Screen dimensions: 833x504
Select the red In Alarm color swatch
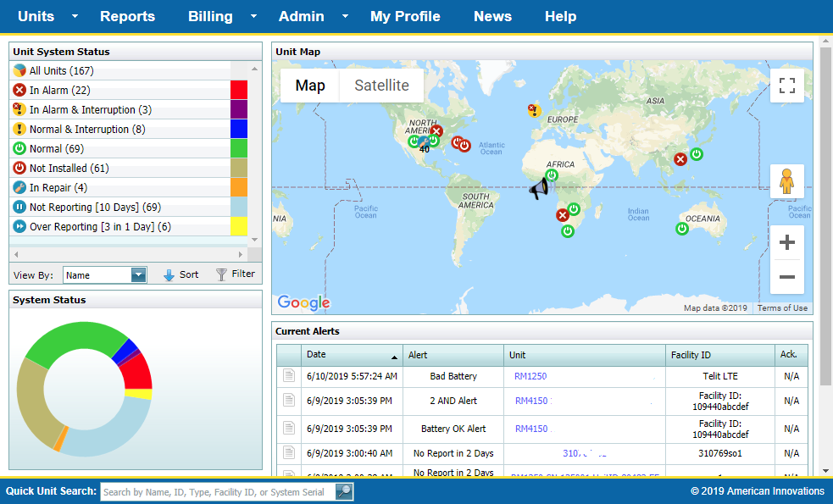239,91
